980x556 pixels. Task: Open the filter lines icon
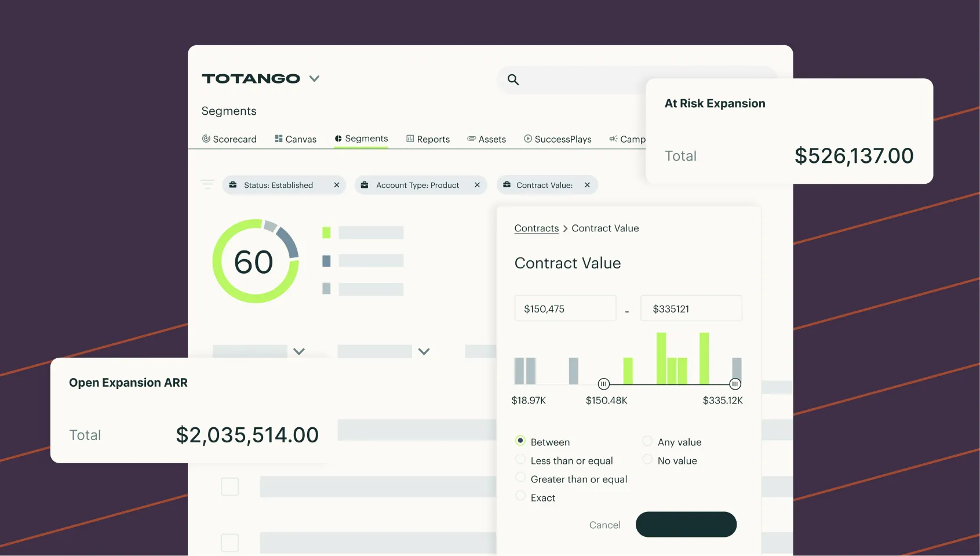[x=207, y=184]
